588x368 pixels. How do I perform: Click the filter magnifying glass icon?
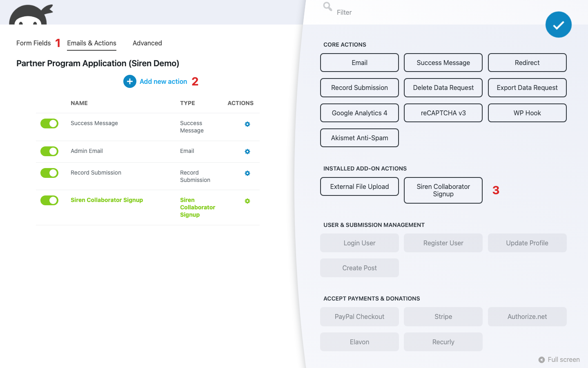click(327, 7)
